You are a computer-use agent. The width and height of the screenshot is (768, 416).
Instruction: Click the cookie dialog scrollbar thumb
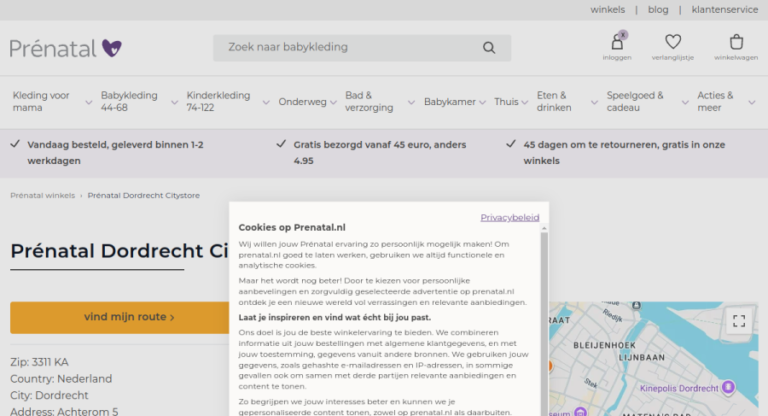pos(544,323)
